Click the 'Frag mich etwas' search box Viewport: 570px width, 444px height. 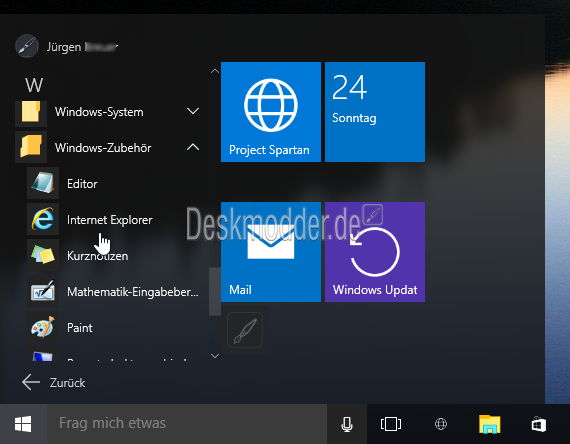(187, 424)
